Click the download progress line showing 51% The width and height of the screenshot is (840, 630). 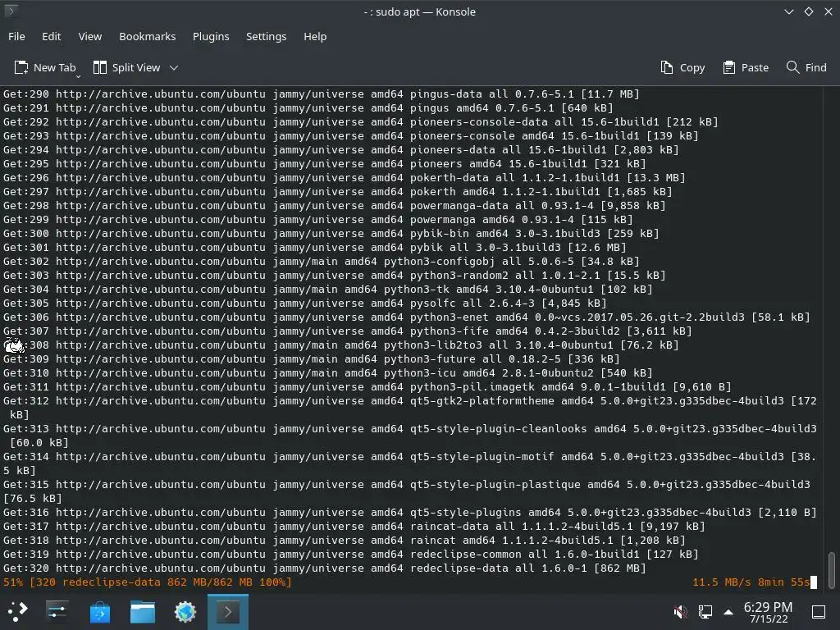(x=148, y=582)
